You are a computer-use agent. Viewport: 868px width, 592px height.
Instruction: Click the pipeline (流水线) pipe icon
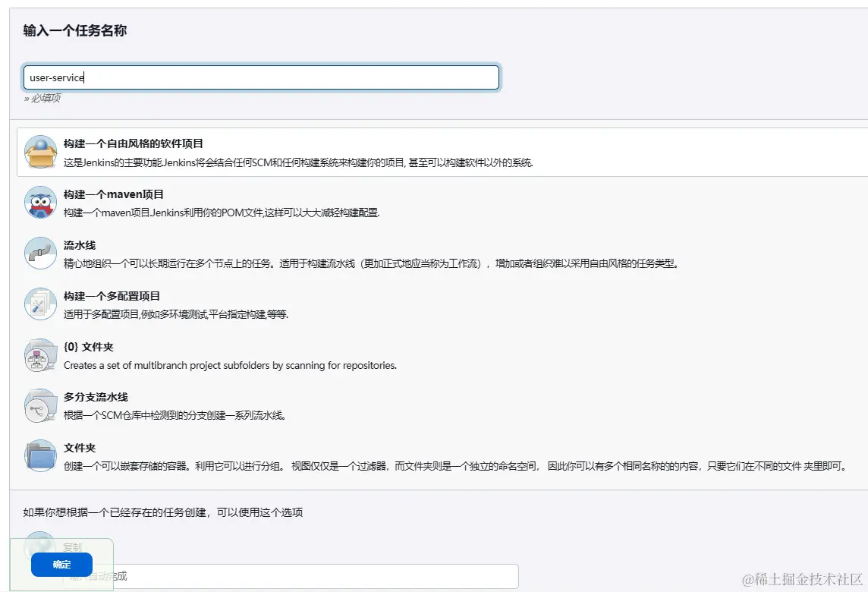pos(40,253)
